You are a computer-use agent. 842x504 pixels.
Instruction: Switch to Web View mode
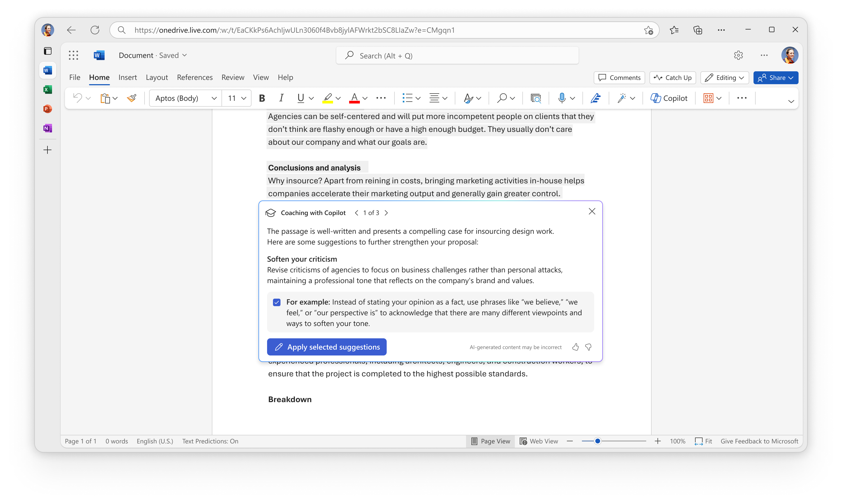[539, 441]
